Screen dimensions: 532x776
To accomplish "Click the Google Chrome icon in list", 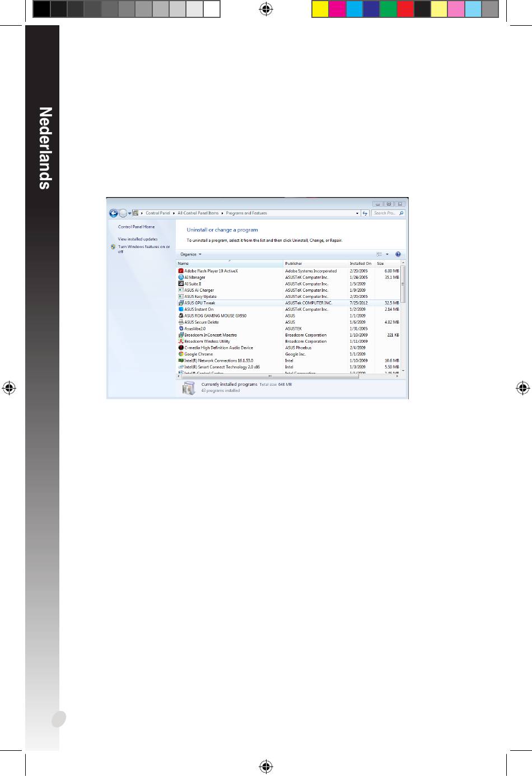I will point(181,354).
